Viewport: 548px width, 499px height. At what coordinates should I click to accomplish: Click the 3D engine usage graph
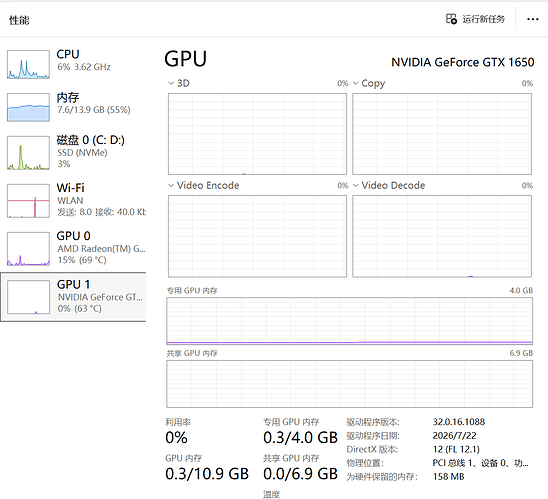[x=257, y=134]
